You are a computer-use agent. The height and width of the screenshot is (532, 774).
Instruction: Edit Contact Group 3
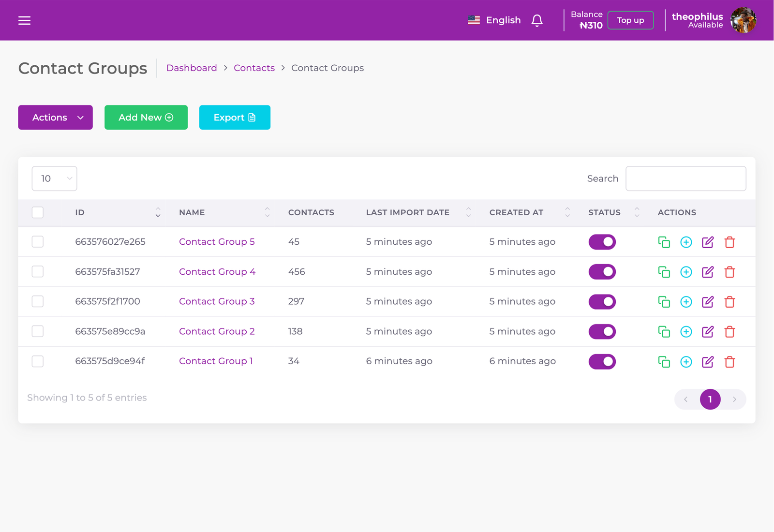pyautogui.click(x=708, y=302)
